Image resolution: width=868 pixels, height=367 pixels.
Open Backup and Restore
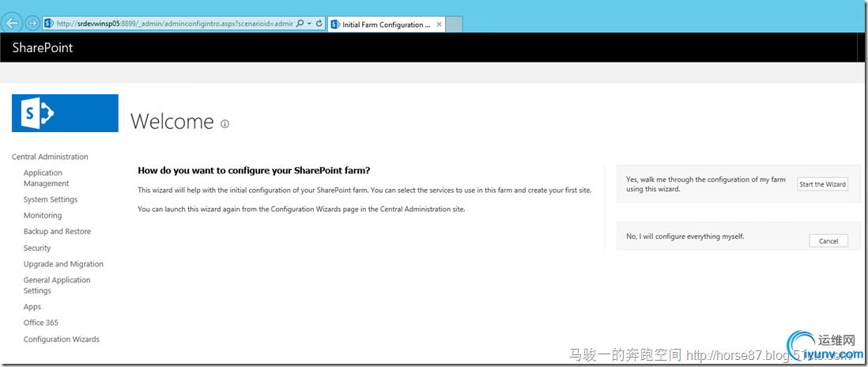tap(57, 232)
